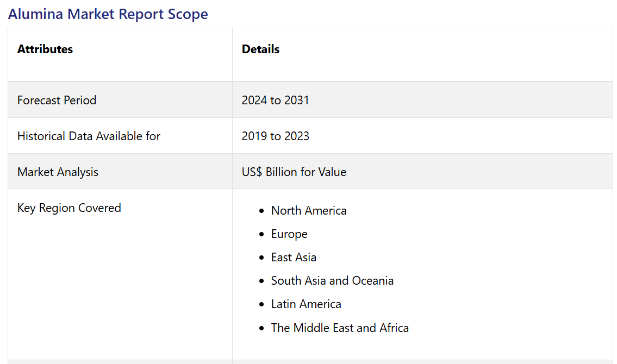Select the Details column header
Screen dimensions: 617x364
point(260,49)
